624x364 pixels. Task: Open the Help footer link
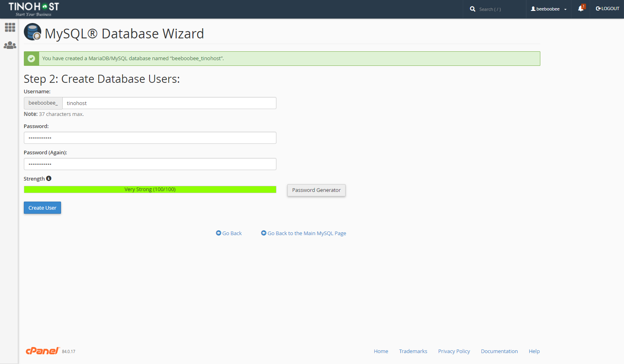tap(534, 351)
